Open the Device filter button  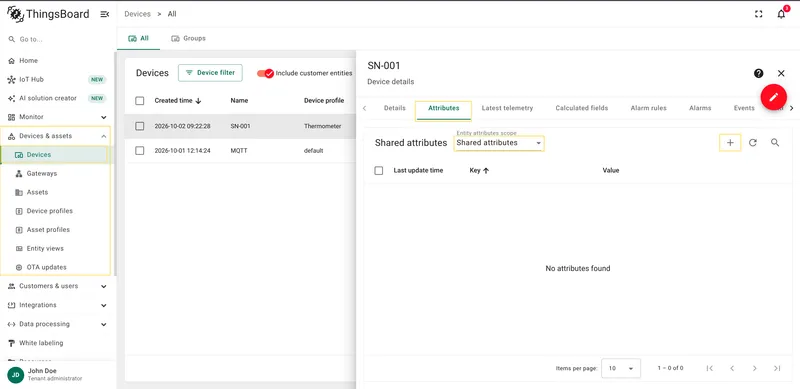tap(210, 73)
